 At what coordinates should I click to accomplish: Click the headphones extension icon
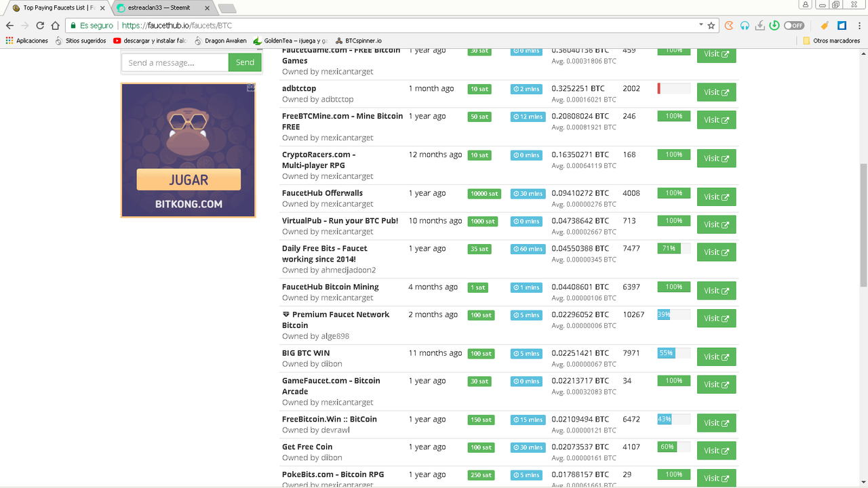[x=745, y=26]
